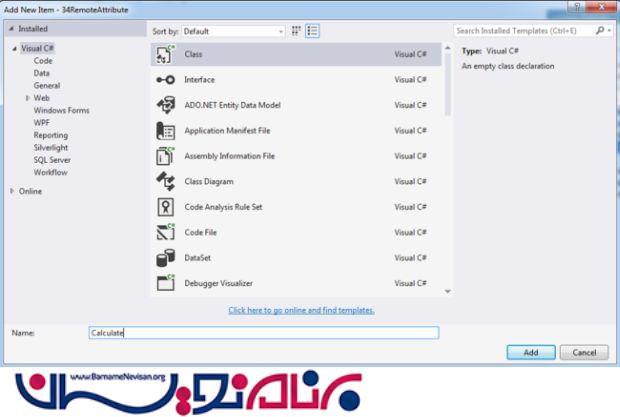Select the Application Manifest File icon
620x417 pixels.
[166, 131]
